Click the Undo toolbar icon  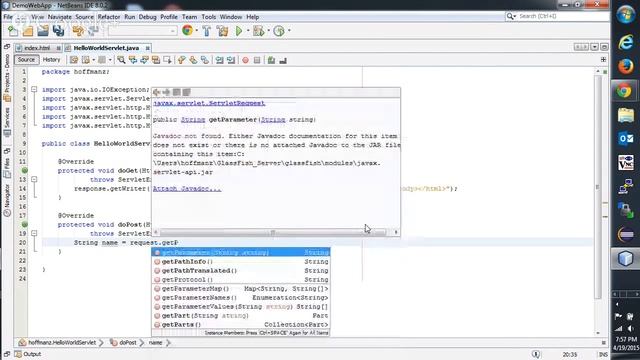[78, 31]
